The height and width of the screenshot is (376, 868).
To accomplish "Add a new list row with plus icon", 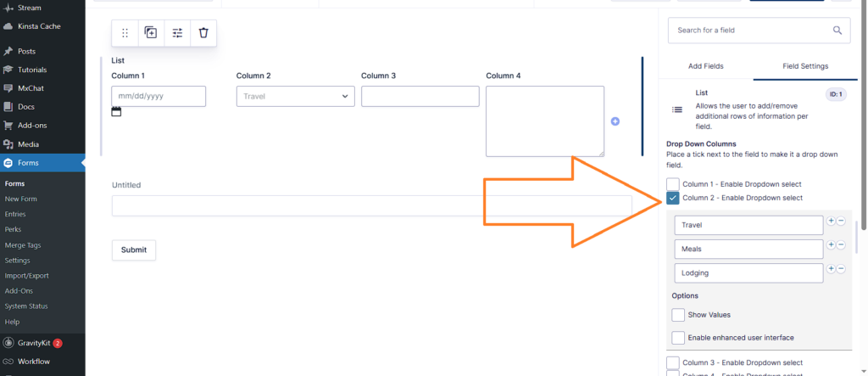I will point(615,121).
